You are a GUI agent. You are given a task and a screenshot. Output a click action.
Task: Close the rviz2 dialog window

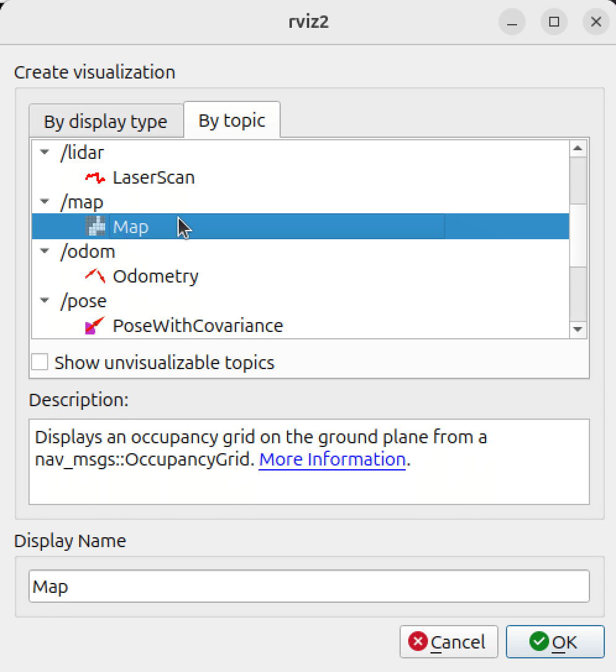(x=596, y=22)
